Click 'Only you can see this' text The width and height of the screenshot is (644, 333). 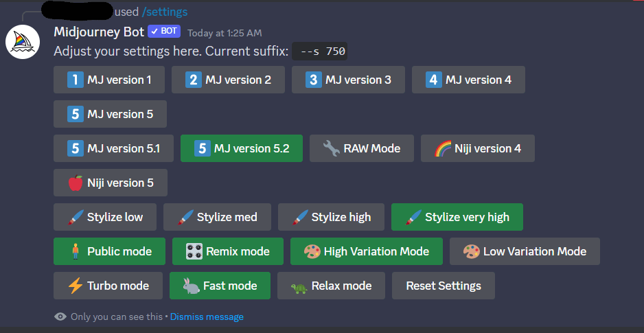[x=117, y=317]
